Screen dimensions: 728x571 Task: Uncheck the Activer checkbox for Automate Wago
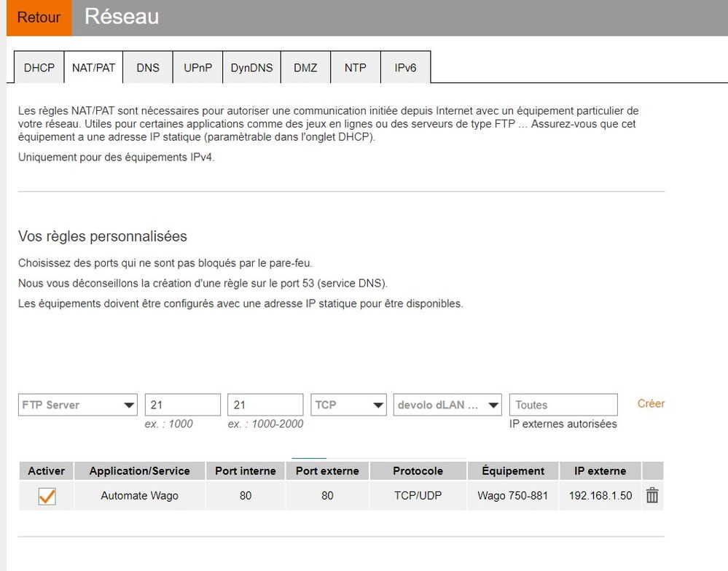coord(47,496)
